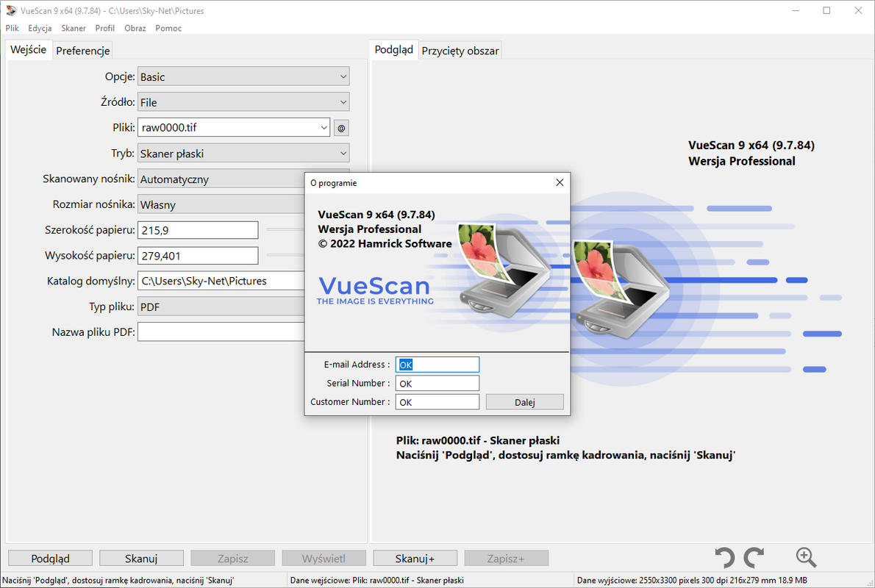Expand the Tryb dropdown showing Skaner płaski

[x=243, y=154]
